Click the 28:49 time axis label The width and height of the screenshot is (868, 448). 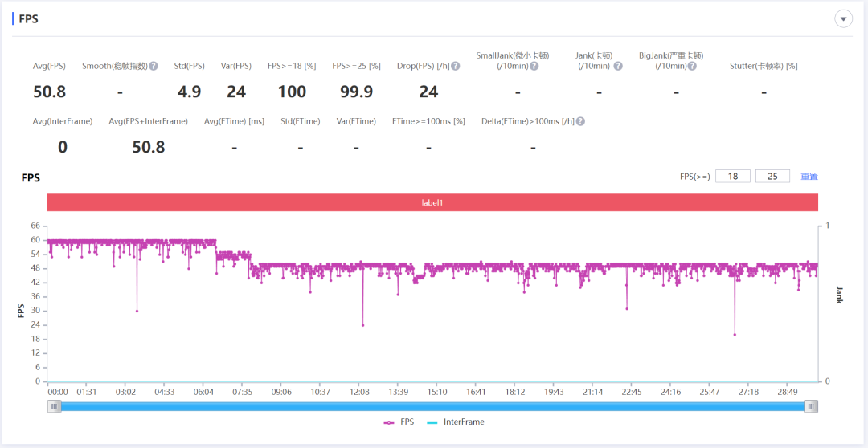click(x=787, y=392)
